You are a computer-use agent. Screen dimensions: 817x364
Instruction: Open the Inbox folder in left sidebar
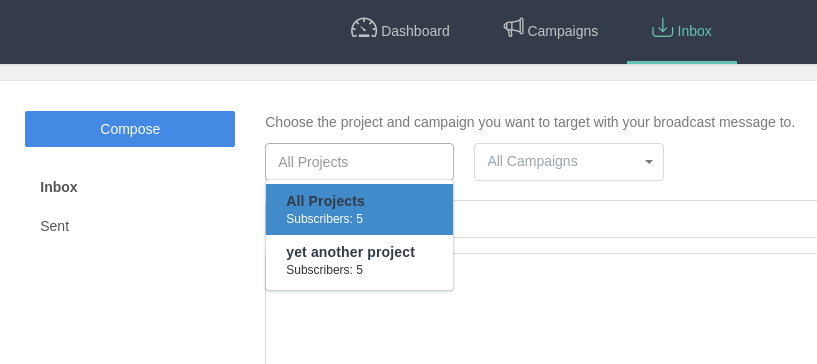coord(59,187)
